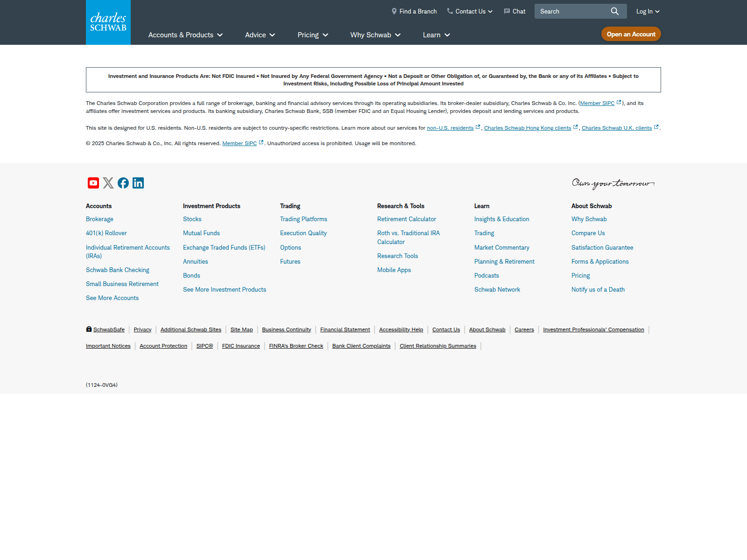This screenshot has width=747, height=560.
Task: Open the Execution Quality link
Action: pyautogui.click(x=303, y=233)
